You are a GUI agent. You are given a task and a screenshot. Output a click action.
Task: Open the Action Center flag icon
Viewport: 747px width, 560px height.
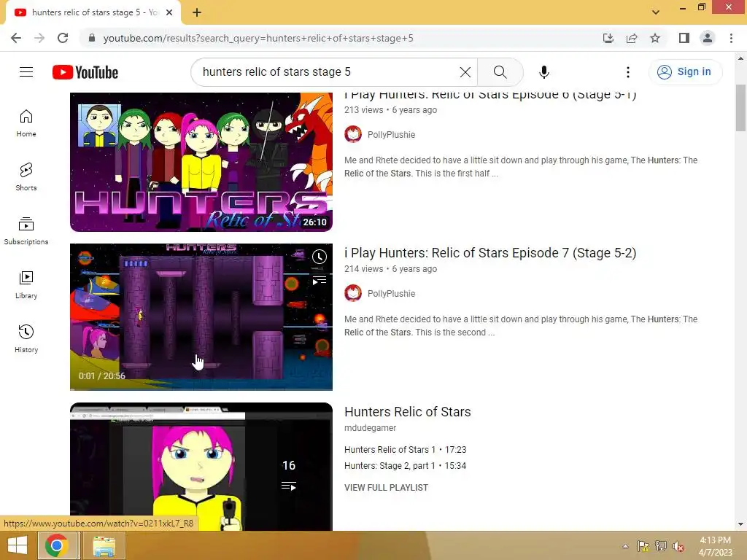pos(643,546)
